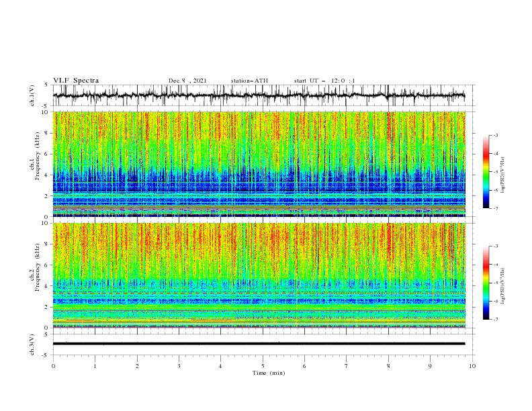Click time axis tick label "5"
This screenshot has width=532, height=411.
(x=263, y=366)
